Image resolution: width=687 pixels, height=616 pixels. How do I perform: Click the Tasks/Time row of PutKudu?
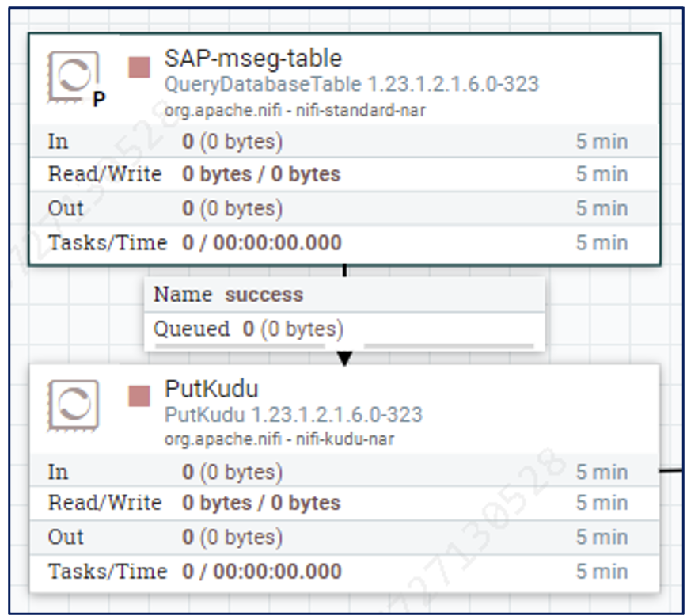pyautogui.click(x=345, y=572)
